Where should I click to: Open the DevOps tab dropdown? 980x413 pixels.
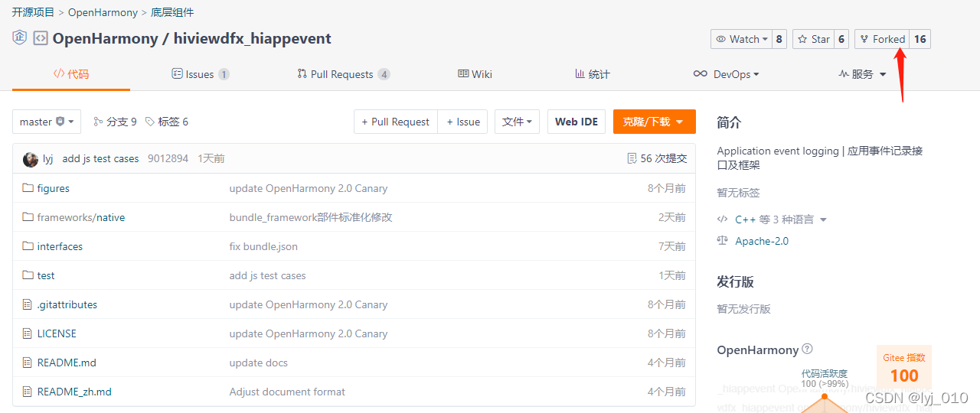pyautogui.click(x=726, y=74)
